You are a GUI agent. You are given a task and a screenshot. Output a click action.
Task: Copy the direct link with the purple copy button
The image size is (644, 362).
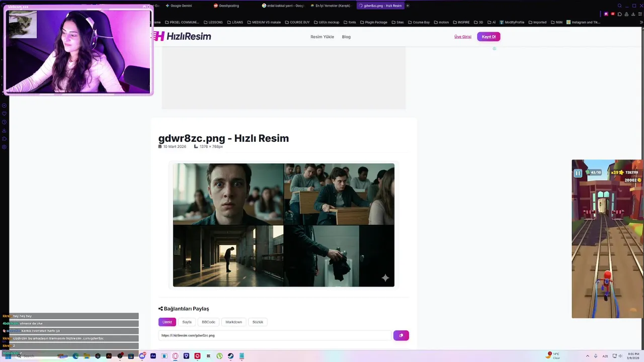[x=401, y=335]
